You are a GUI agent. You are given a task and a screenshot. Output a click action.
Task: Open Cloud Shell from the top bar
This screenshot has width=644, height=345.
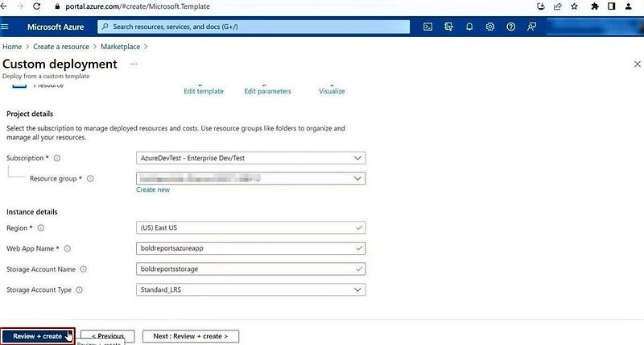point(427,27)
